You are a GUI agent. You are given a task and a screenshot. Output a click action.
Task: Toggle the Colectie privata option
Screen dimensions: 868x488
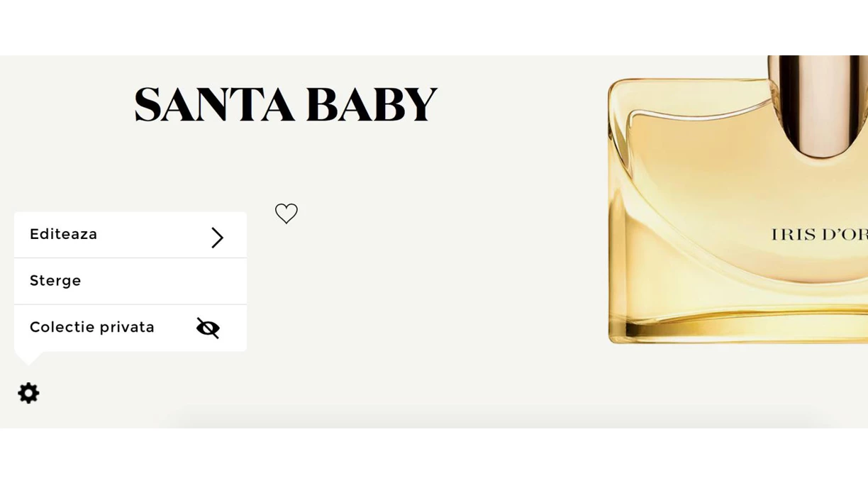[130, 328]
